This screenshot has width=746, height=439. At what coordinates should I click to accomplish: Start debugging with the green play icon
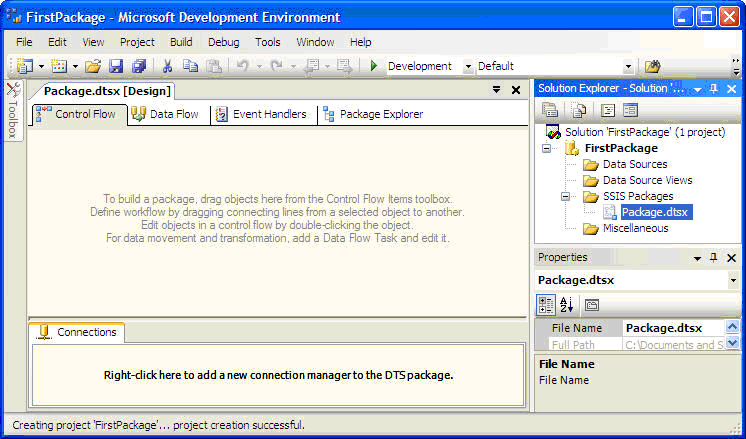[x=373, y=66]
